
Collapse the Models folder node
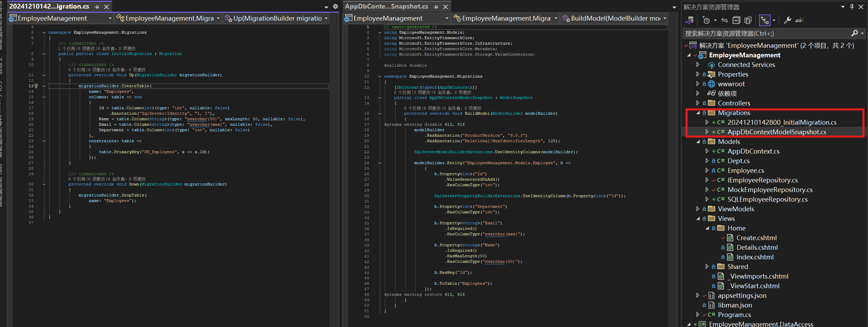(x=698, y=142)
